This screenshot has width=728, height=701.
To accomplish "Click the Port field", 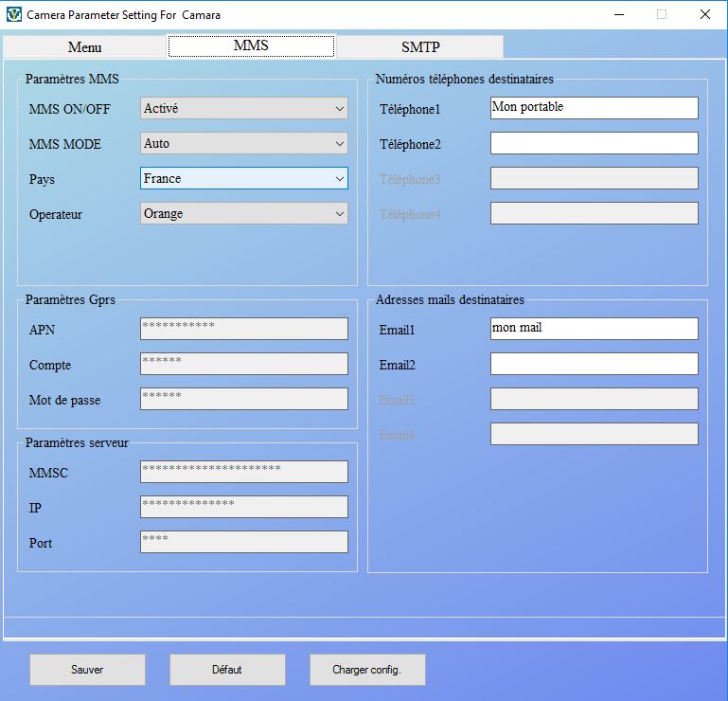I will [x=243, y=542].
